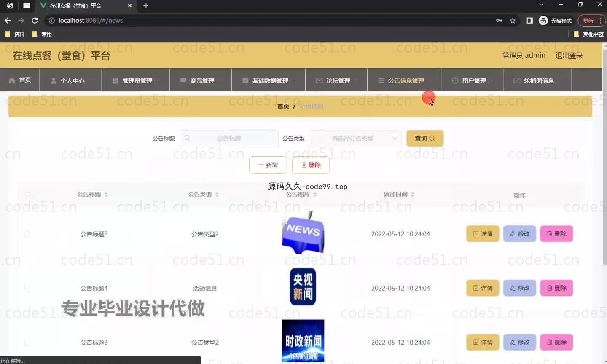Screen dimensions: 607x364
Task: Focus the 公告标题 search input
Action: [229, 138]
